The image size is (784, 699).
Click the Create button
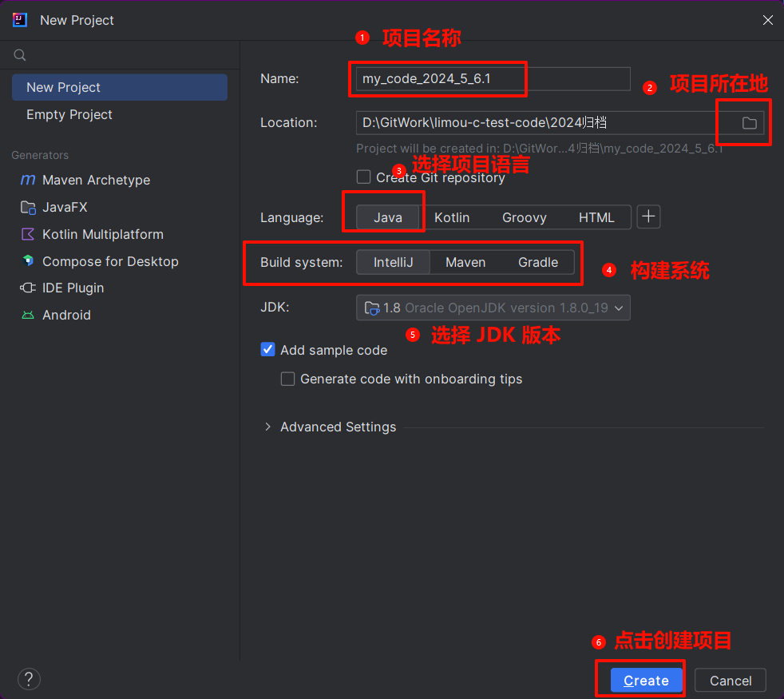pyautogui.click(x=646, y=681)
